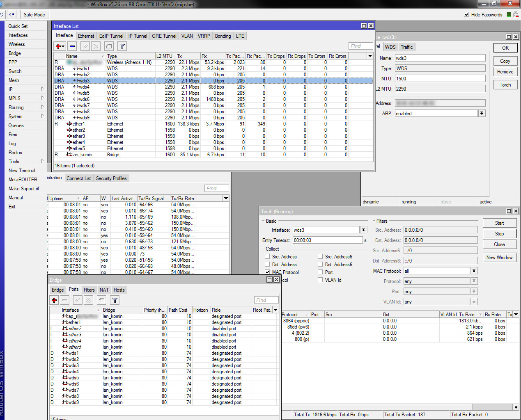Open the Protocol dropdown set to any
Image resolution: width=521 pixels, height=420 pixels.
[475, 281]
